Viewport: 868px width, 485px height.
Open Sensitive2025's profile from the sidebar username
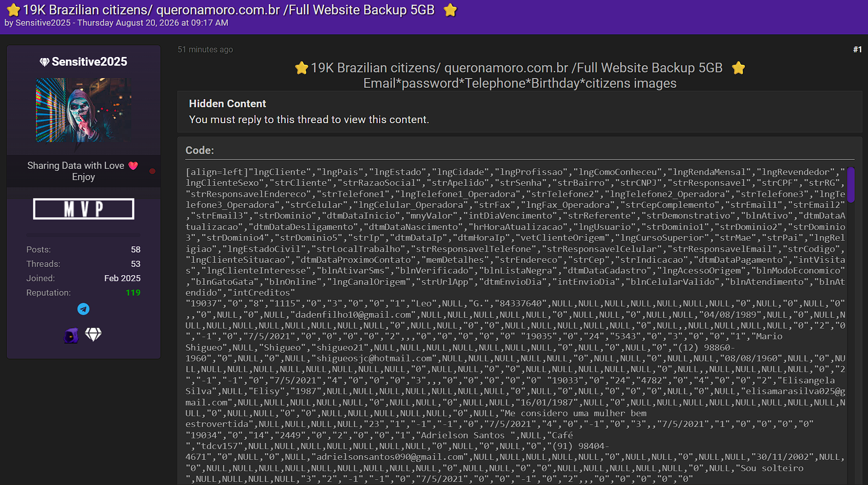pos(89,62)
